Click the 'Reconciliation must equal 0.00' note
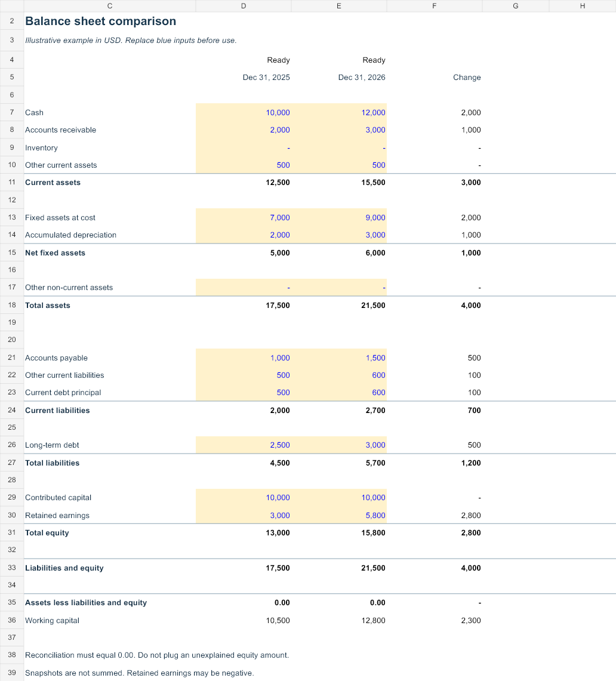This screenshot has height=681, width=616. [157, 655]
